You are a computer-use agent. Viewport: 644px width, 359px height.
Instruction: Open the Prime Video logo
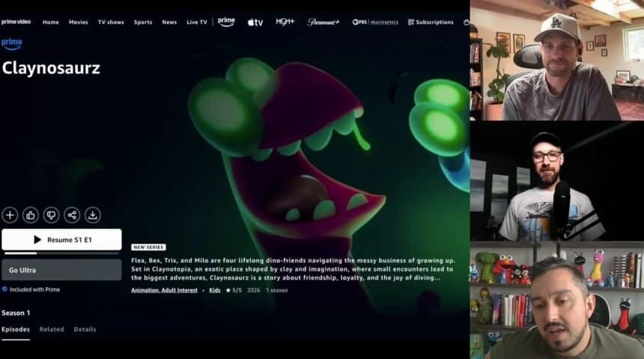16,22
